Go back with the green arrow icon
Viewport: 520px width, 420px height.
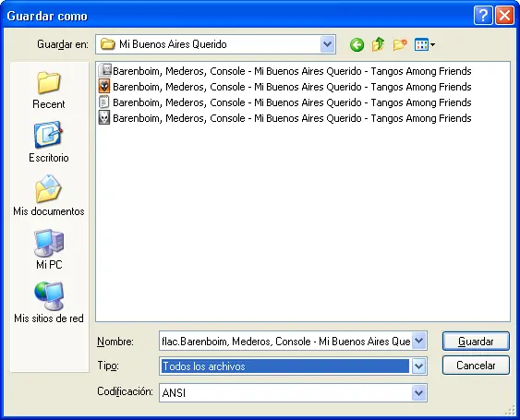(357, 44)
